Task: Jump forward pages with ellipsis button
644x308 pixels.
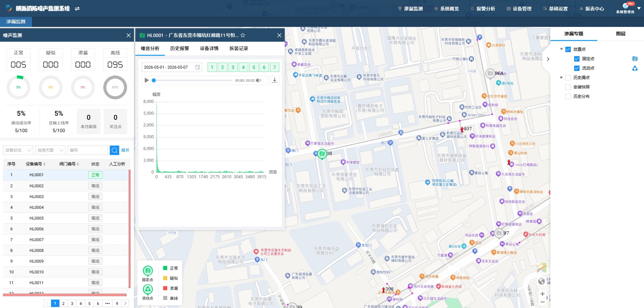Action: [107, 303]
